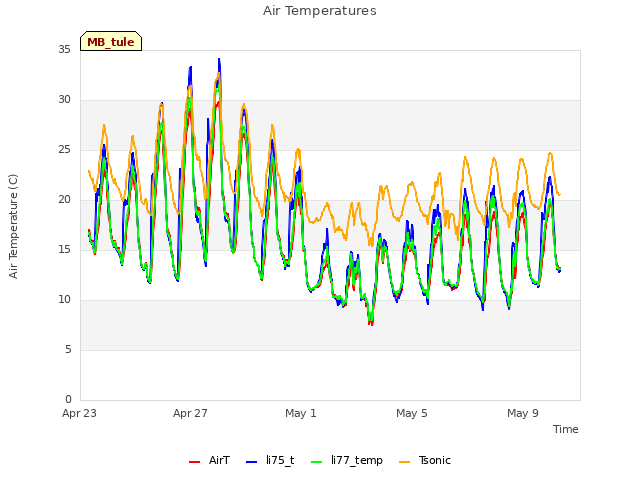This screenshot has width=640, height=480.
Task: Click the lowest red AirT dip below 8
Action: pos(371,324)
